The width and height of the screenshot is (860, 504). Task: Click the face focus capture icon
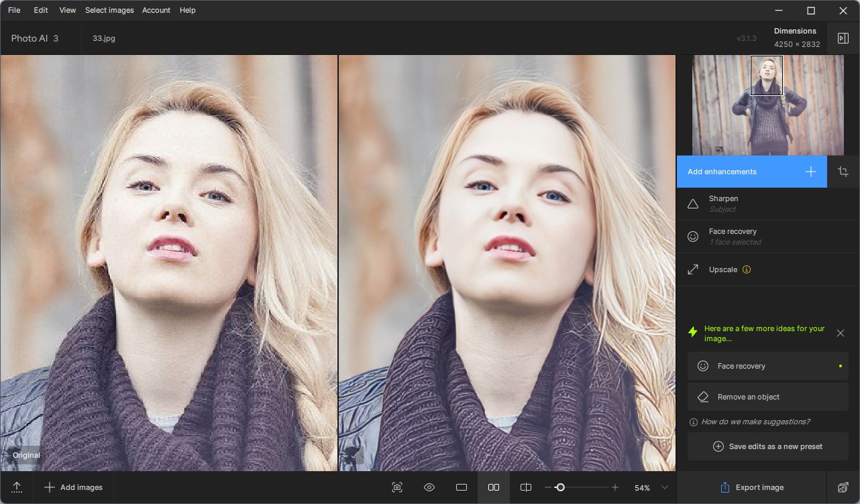coord(397,487)
